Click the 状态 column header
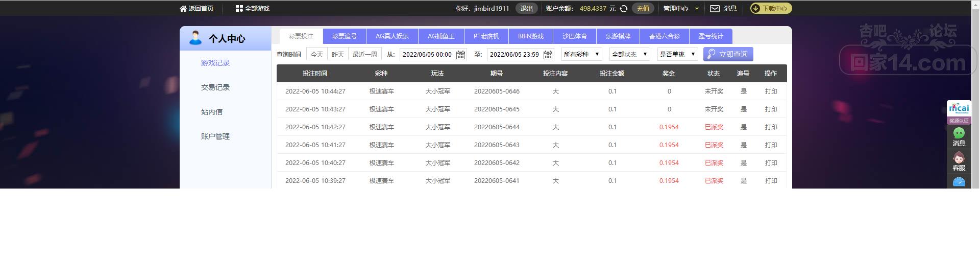The height and width of the screenshot is (280, 980). [714, 74]
